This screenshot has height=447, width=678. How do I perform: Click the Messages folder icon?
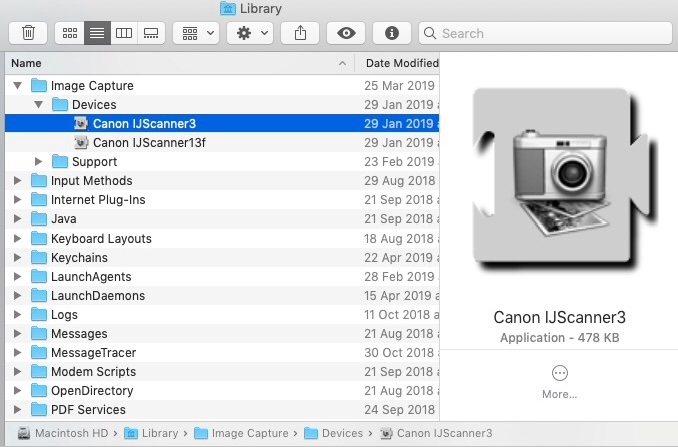[39, 334]
